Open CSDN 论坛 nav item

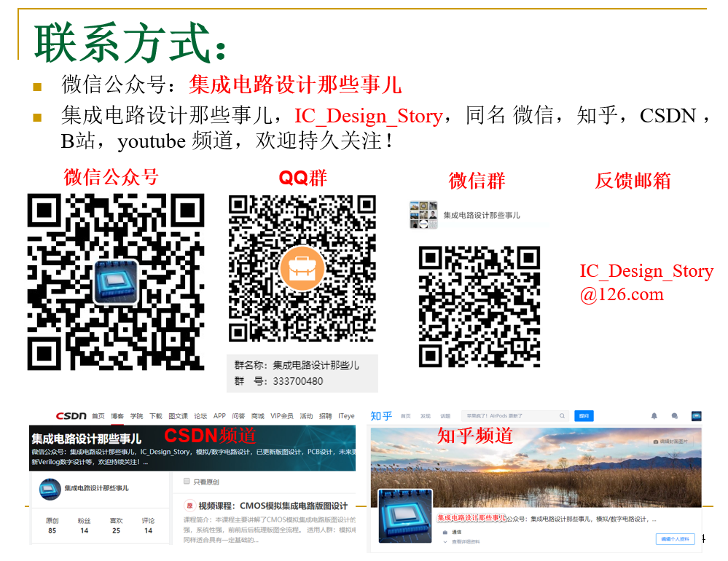click(200, 416)
